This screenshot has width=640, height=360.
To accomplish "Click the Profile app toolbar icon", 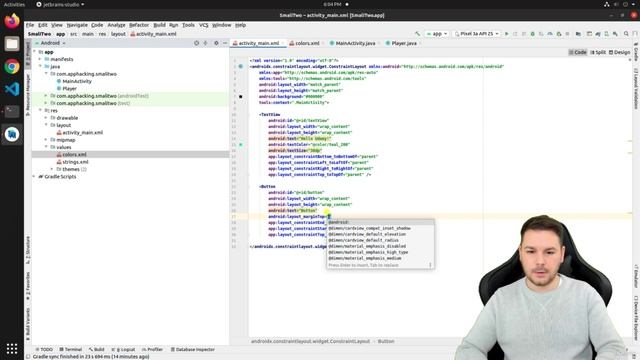I will 550,34.
